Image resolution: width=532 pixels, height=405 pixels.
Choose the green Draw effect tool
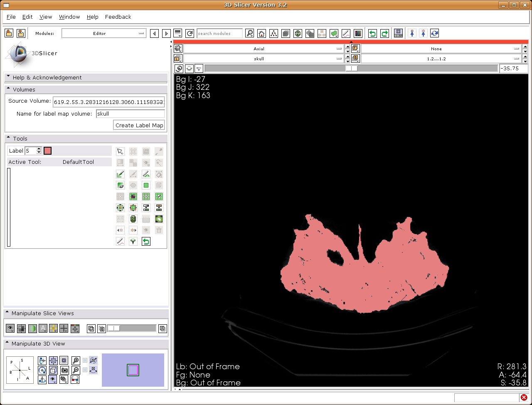click(120, 174)
